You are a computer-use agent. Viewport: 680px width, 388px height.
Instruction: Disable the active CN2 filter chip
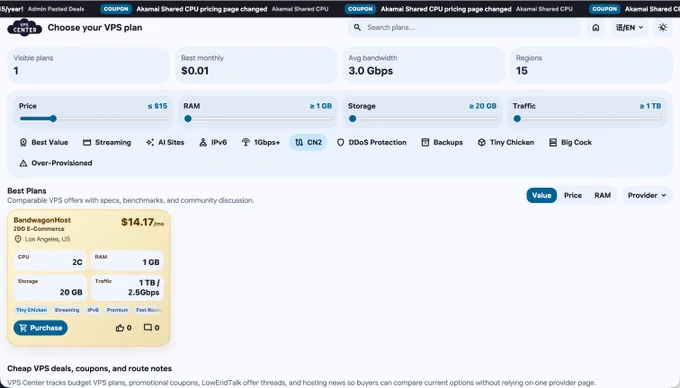[x=308, y=142]
